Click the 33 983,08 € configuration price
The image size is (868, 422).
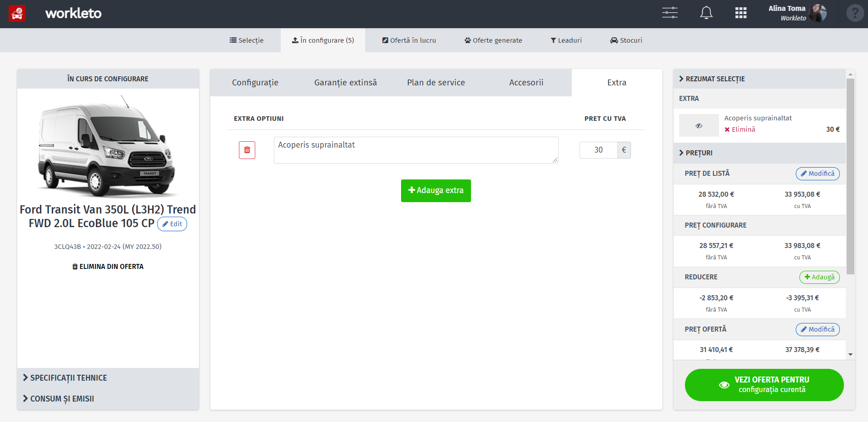point(803,246)
